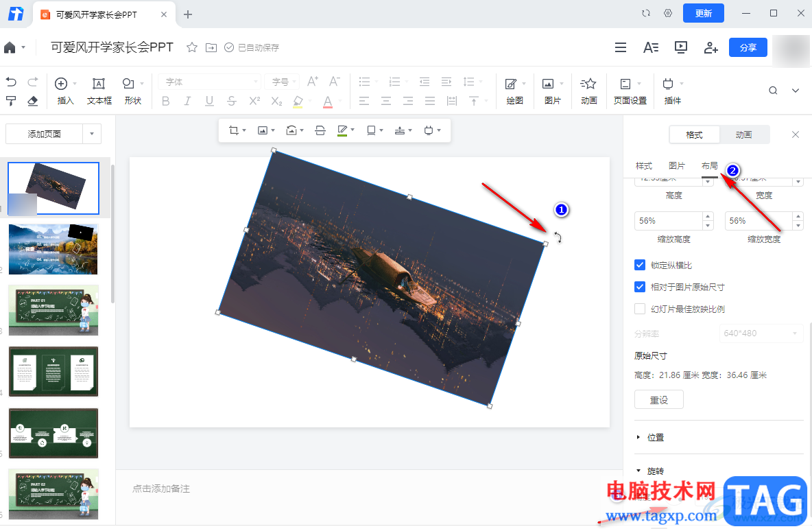Increase the 缩放高度 value
Viewport: 812px width, 529px height.
click(708, 216)
